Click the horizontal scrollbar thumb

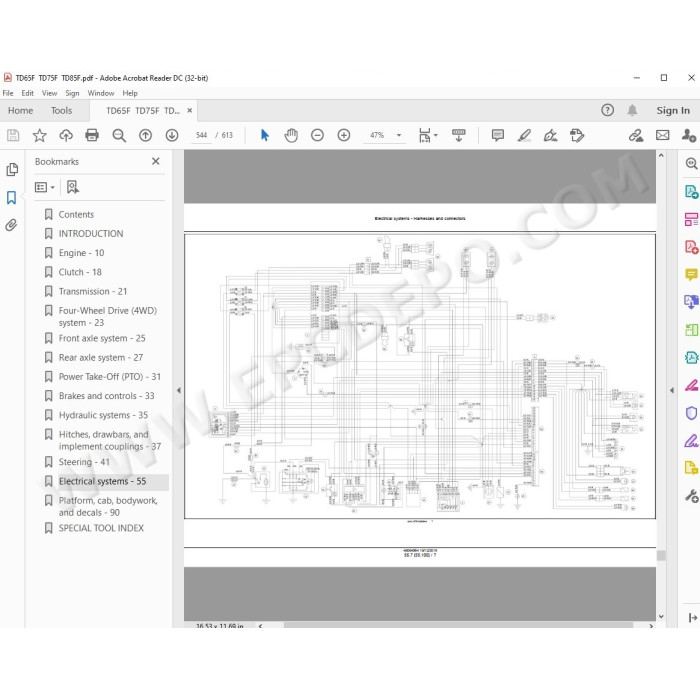point(458,625)
